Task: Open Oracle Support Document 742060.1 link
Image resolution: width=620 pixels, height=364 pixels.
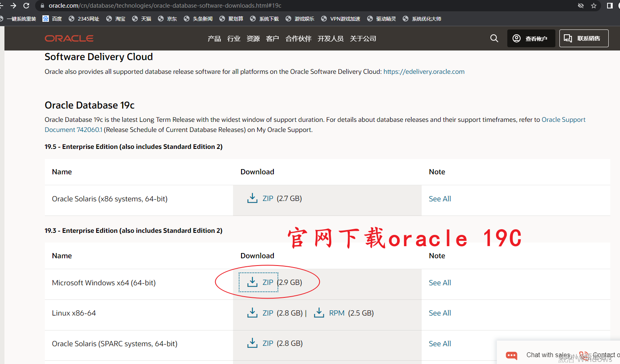Action: click(x=73, y=130)
